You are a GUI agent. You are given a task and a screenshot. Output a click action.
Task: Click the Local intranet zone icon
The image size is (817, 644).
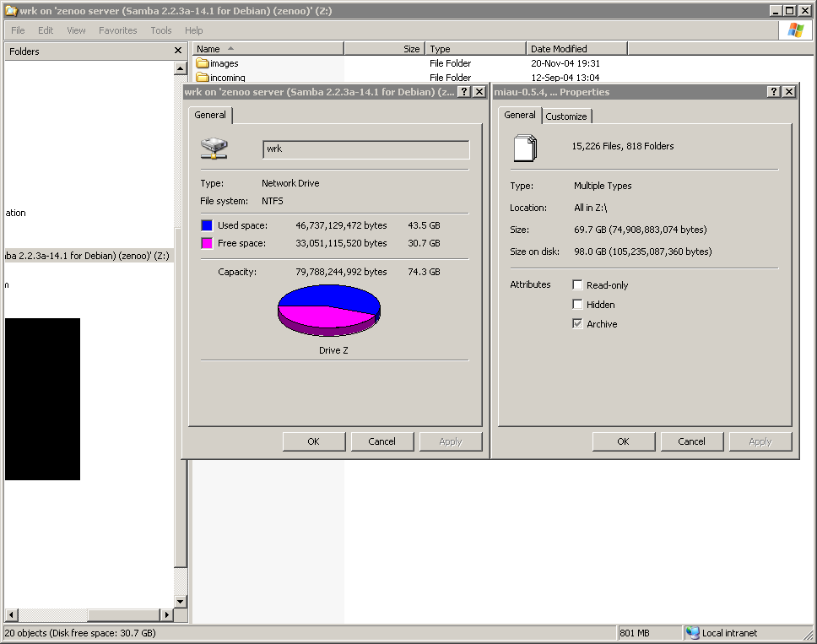693,633
